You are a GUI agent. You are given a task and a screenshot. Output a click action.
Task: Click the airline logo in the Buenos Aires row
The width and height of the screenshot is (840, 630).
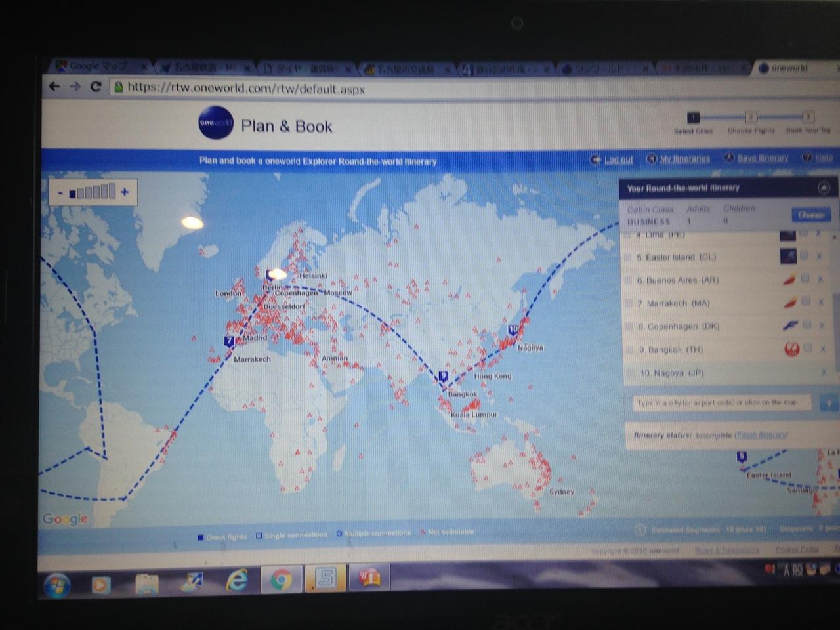click(x=789, y=280)
